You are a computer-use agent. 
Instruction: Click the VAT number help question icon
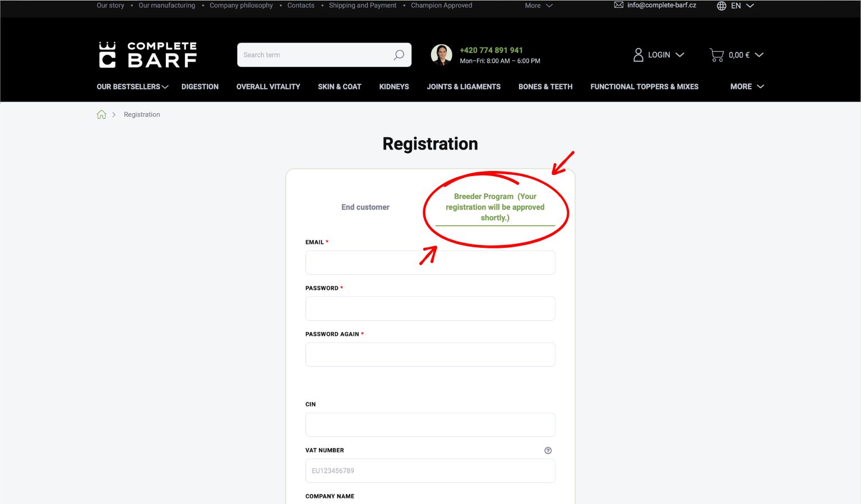(548, 450)
